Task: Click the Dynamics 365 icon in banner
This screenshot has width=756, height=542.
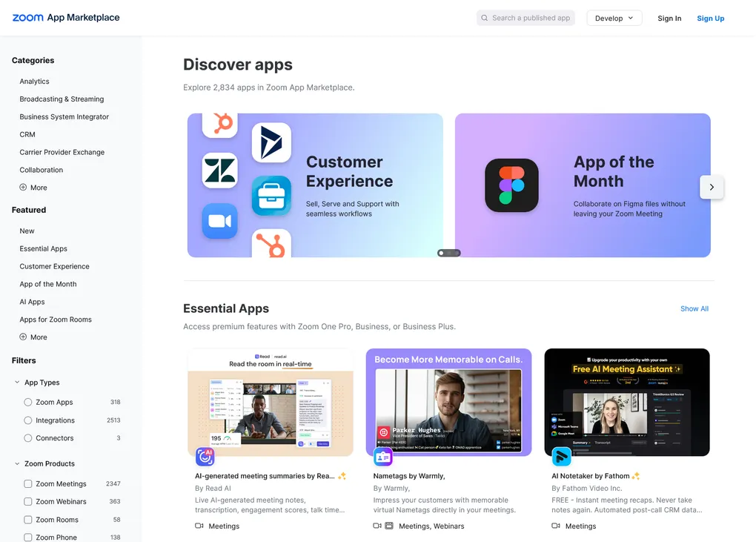Action: (x=271, y=142)
